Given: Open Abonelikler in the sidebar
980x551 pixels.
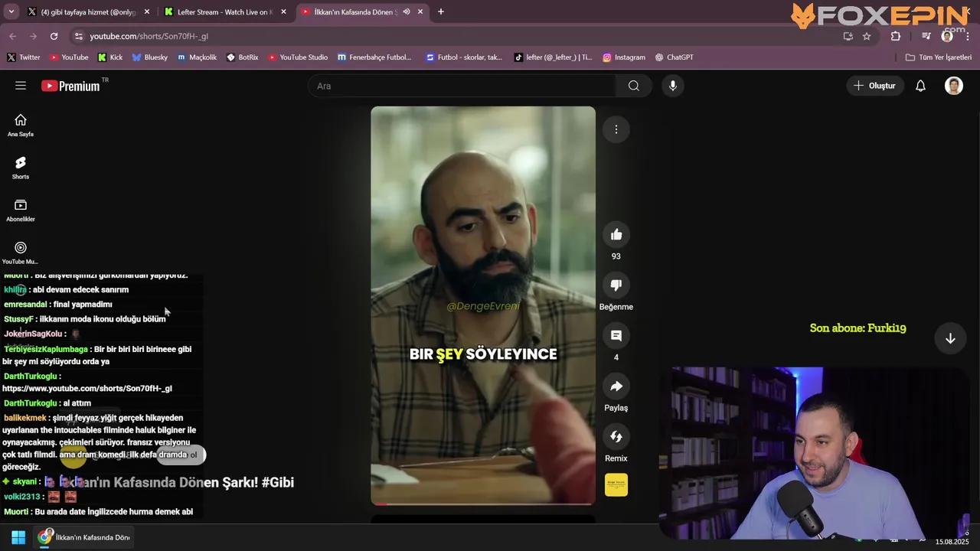Looking at the screenshot, I should click(21, 210).
